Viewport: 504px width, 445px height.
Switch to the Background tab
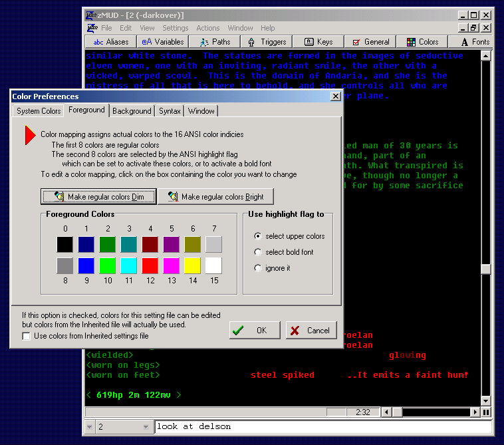[132, 111]
